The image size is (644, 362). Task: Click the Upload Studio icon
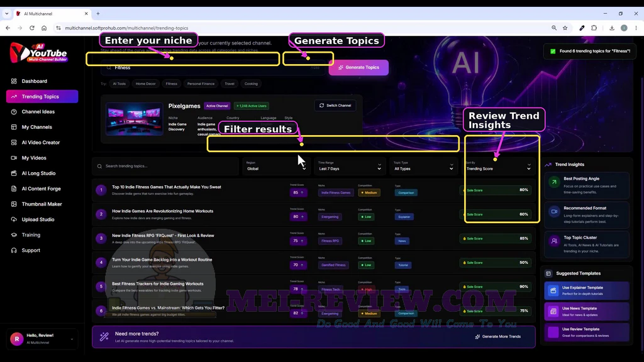pyautogui.click(x=14, y=219)
